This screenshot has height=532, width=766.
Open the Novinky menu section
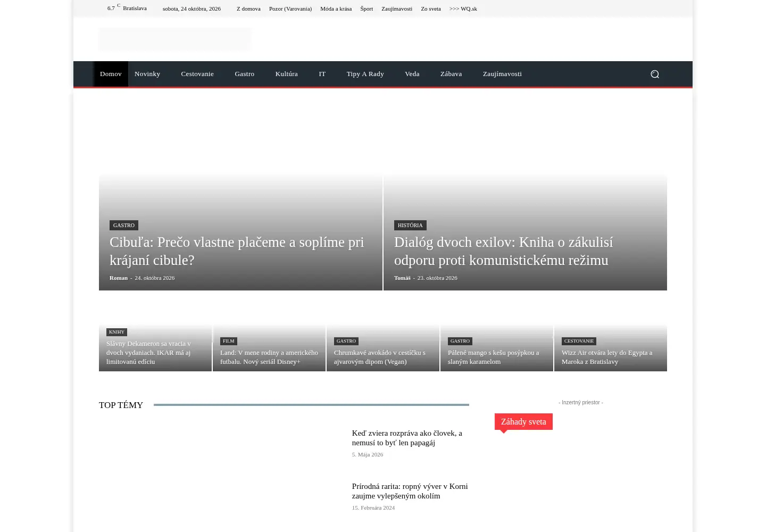click(147, 74)
